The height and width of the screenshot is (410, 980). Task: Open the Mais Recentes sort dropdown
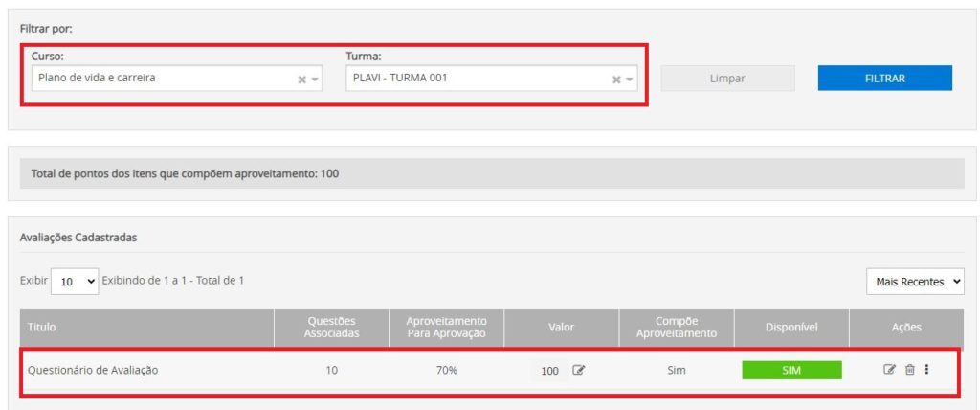pyautogui.click(x=914, y=282)
